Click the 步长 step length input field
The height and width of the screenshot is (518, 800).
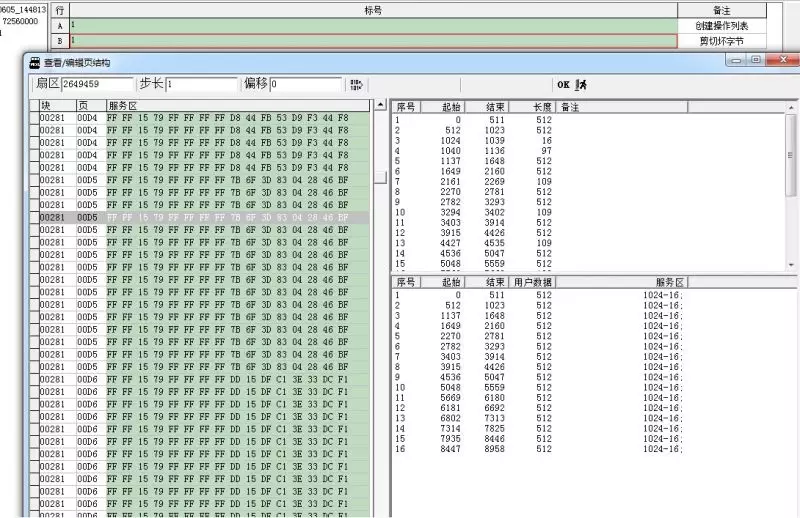point(201,85)
